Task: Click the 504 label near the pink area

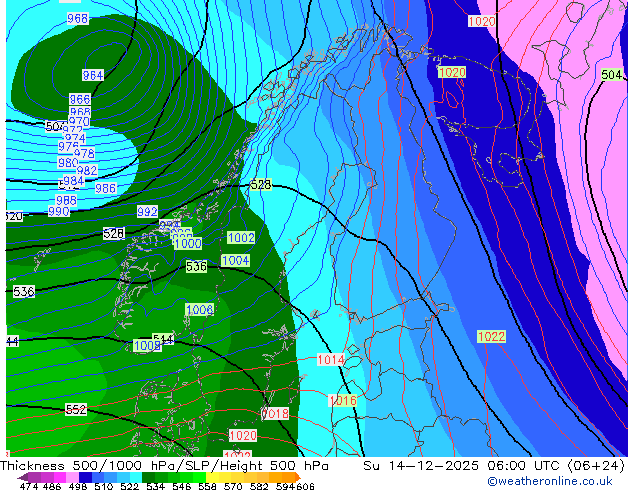Action: pos(612,75)
